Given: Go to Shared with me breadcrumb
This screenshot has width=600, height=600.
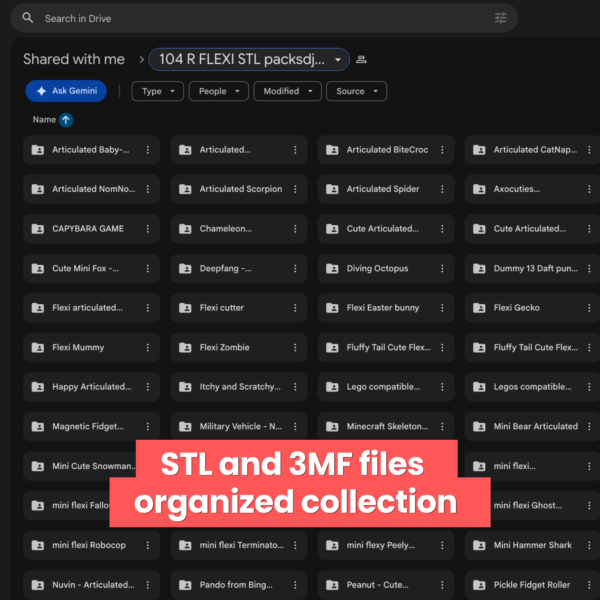Looking at the screenshot, I should coord(74,59).
